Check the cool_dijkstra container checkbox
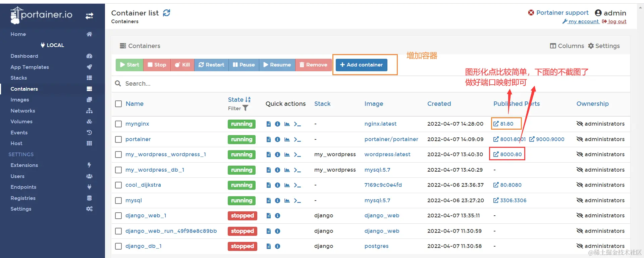644x258 pixels. pos(118,185)
